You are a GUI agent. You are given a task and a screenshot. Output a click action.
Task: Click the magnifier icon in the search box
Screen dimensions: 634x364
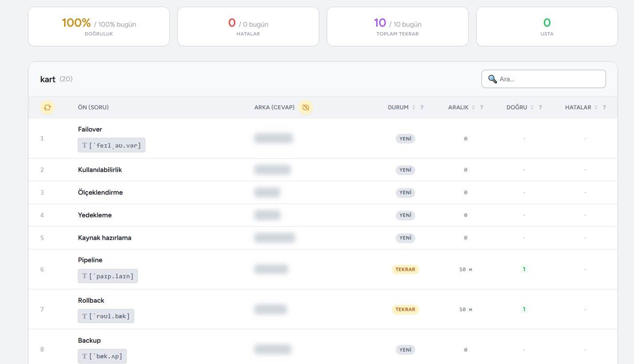(492, 79)
